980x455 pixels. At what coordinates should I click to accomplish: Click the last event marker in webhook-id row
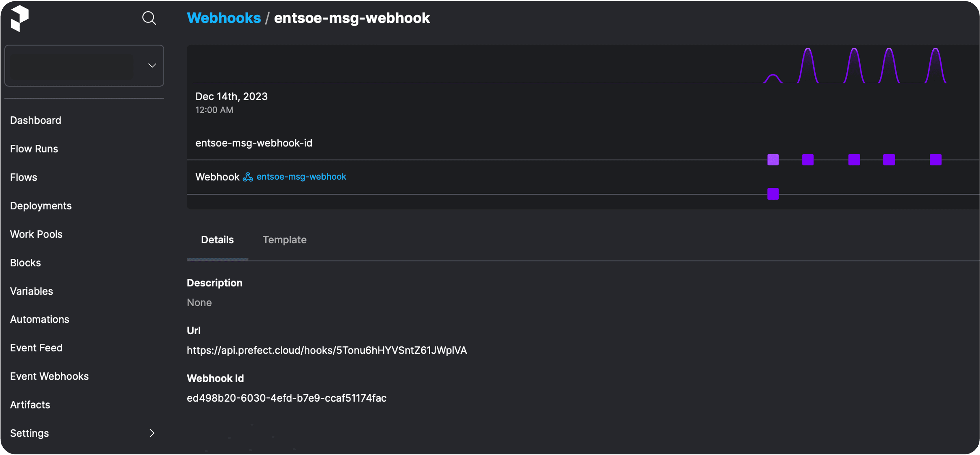point(935,160)
